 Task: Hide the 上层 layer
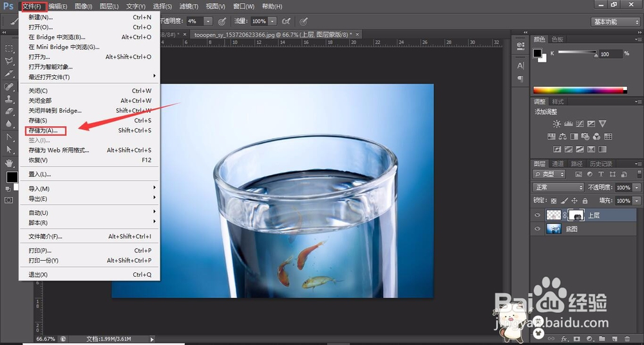click(537, 215)
